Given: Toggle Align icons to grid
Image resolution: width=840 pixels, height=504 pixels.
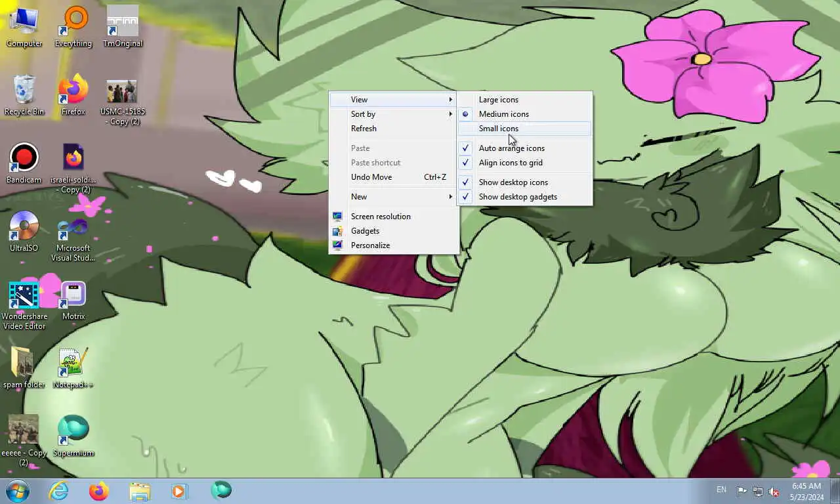Looking at the screenshot, I should coord(525,163).
